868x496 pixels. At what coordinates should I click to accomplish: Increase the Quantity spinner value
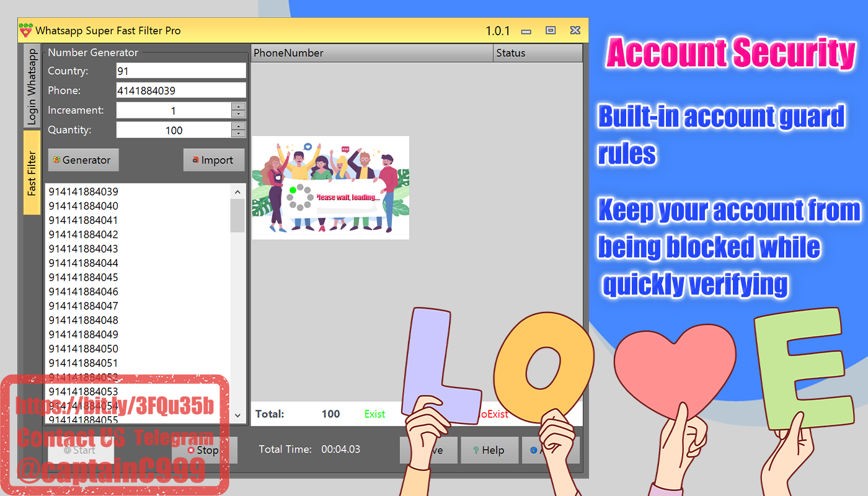[x=238, y=126]
